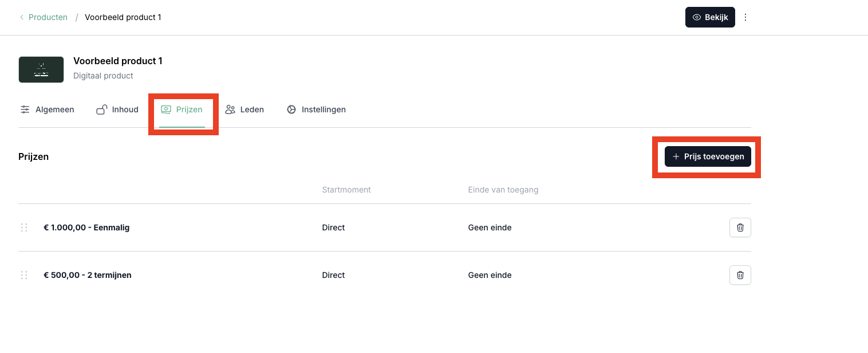Screen dimensions: 868x353
Task: Open the Inhoud tab
Action: point(125,109)
